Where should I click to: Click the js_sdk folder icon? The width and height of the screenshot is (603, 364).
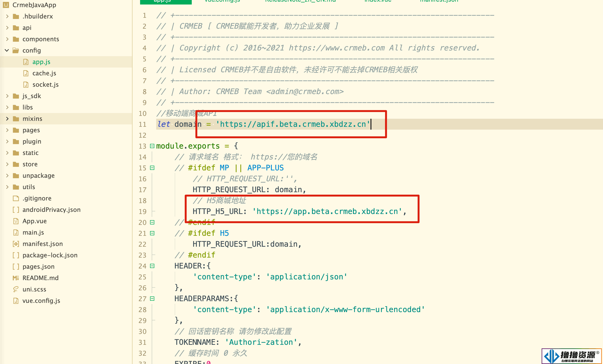click(x=16, y=96)
